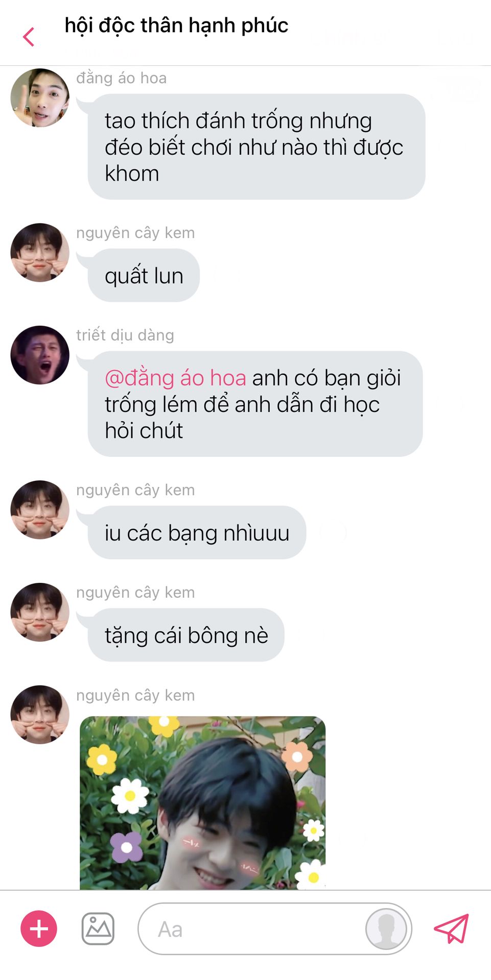Tap nguyên cây kem's avatar beside 'quất lun'
This screenshot has height=980, width=491.
click(x=40, y=252)
